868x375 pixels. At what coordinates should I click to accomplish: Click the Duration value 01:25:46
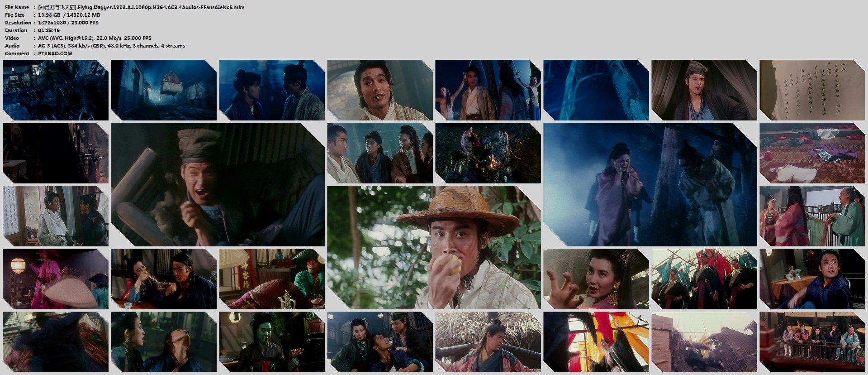pyautogui.click(x=49, y=30)
